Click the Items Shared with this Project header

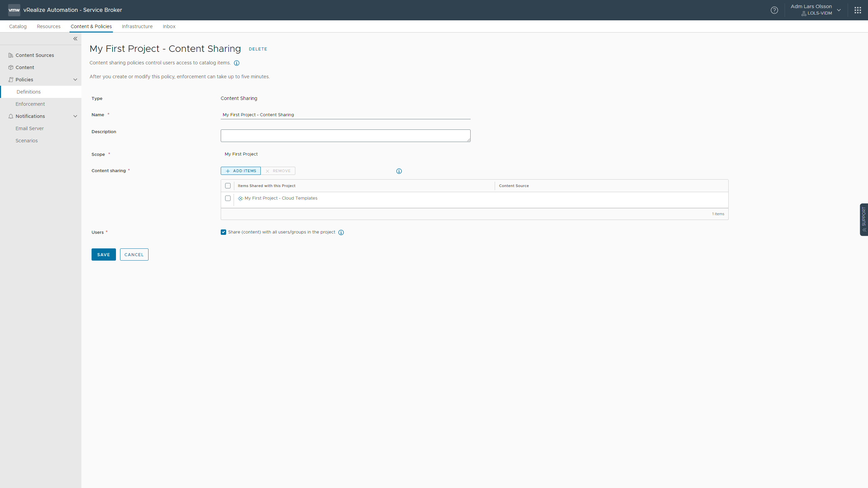(267, 186)
